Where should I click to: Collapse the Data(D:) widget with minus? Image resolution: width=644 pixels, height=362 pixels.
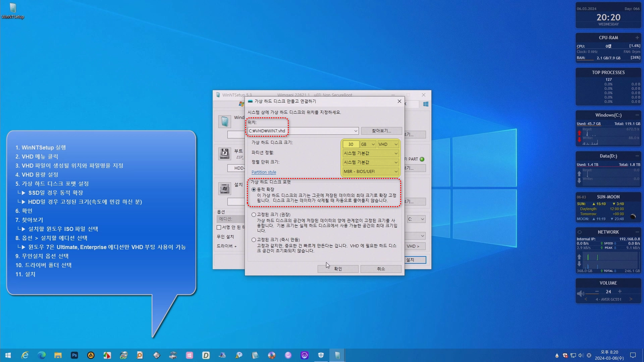(x=637, y=156)
